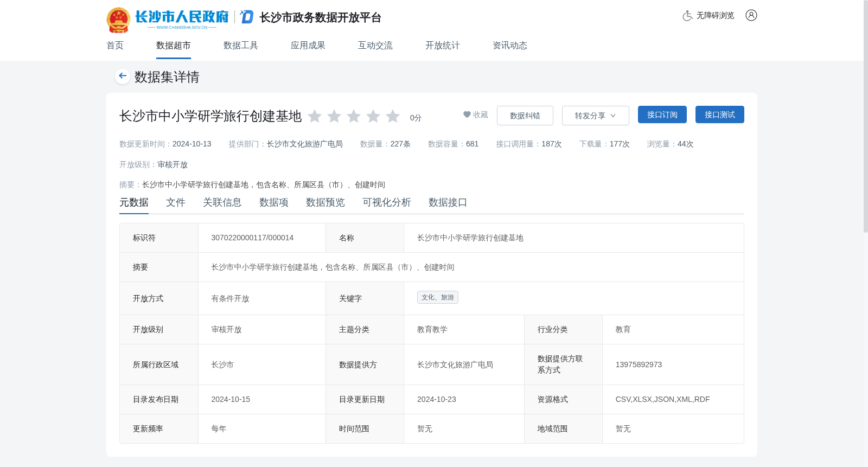868x467 pixels.
Task: Switch to the 元数据 tab
Action: pos(134,202)
